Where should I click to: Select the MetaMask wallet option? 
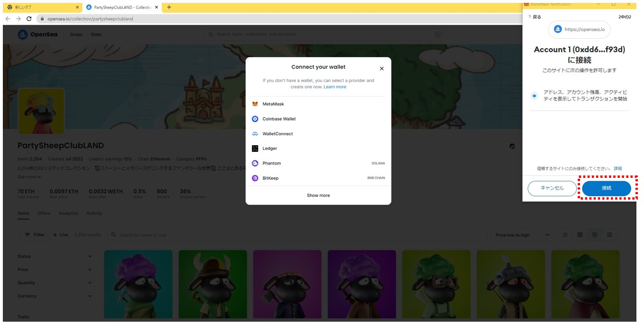318,104
